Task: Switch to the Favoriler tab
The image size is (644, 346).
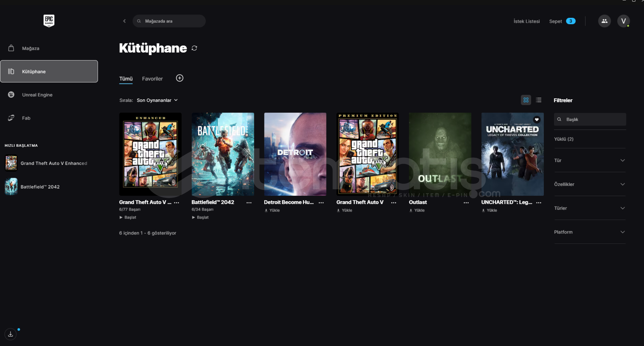Action: pyautogui.click(x=152, y=79)
